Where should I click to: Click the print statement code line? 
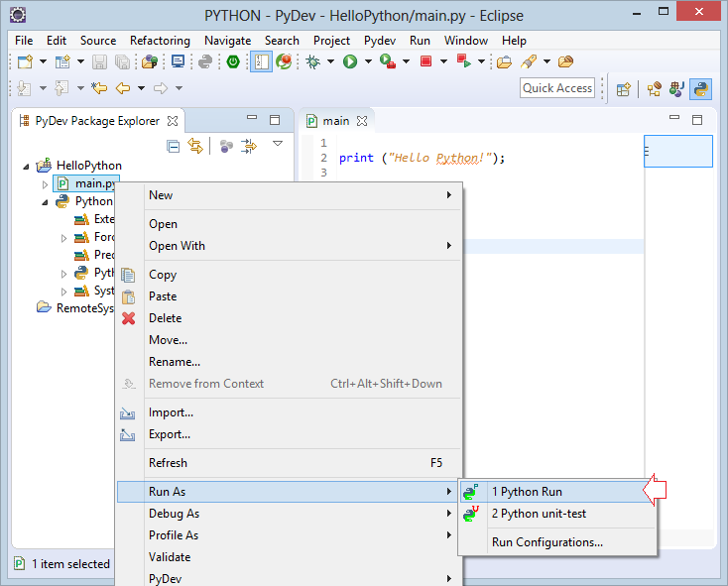click(x=422, y=159)
